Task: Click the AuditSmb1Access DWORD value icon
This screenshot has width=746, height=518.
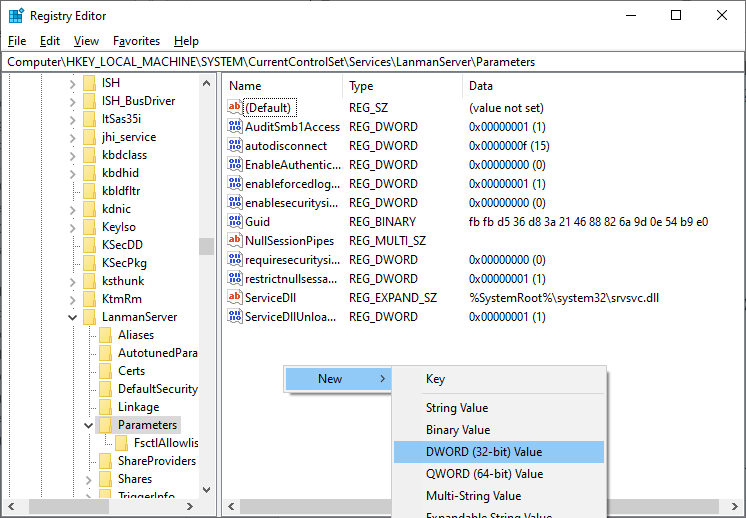Action: pos(235,127)
